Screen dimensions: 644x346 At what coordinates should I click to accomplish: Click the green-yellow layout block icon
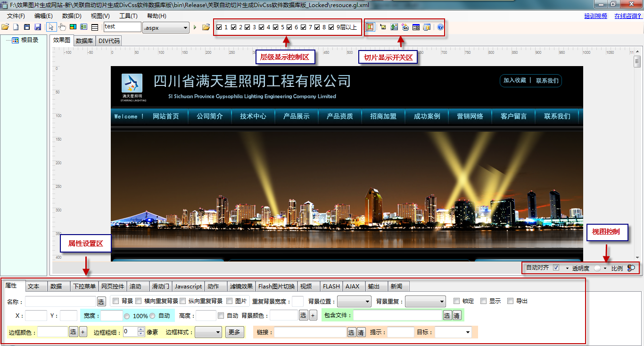(x=73, y=27)
